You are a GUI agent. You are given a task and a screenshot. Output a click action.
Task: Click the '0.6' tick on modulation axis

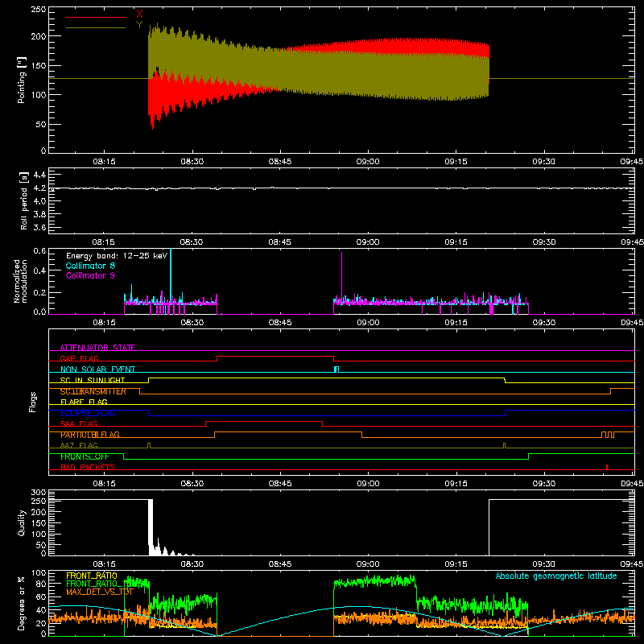point(39,251)
